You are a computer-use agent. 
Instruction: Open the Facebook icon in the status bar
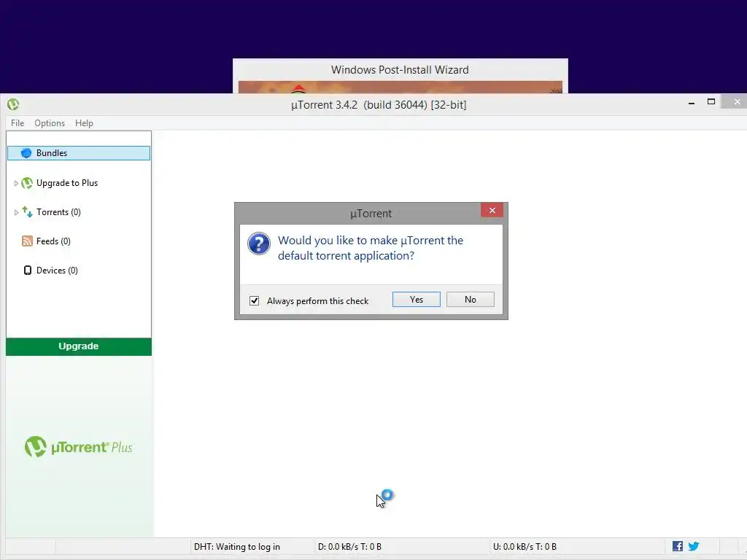pos(678,546)
